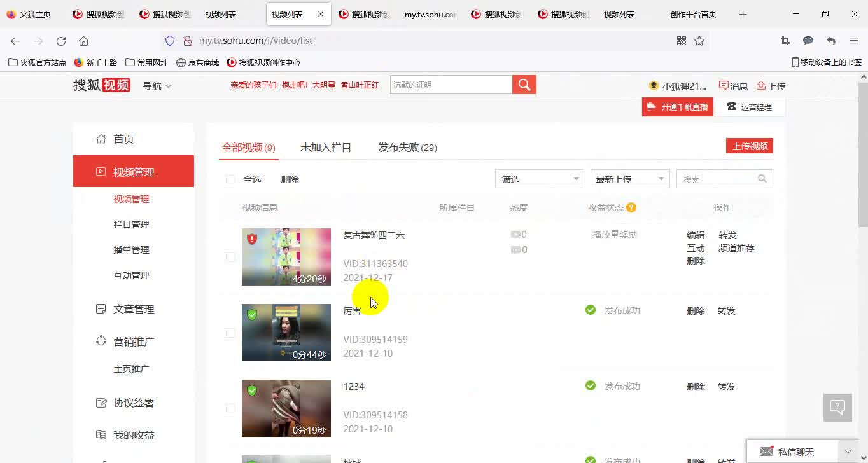The width and height of the screenshot is (868, 463).
Task: Click the 运营经理 button
Action: 750,107
